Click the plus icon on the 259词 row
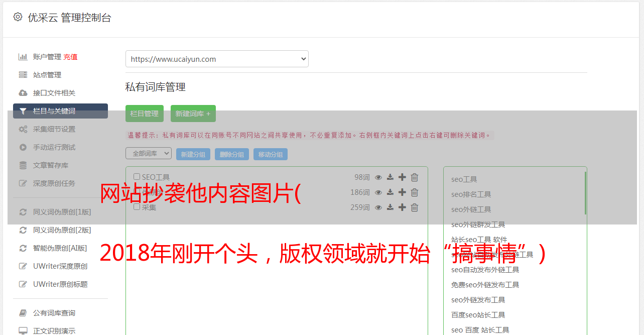Screen dimensions: 644x335 pyautogui.click(x=402, y=207)
